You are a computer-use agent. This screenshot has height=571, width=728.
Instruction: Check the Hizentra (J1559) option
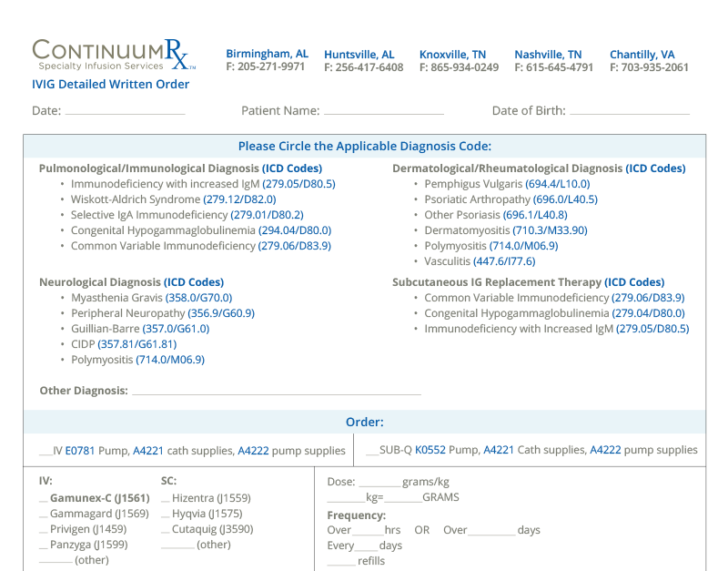pos(166,499)
